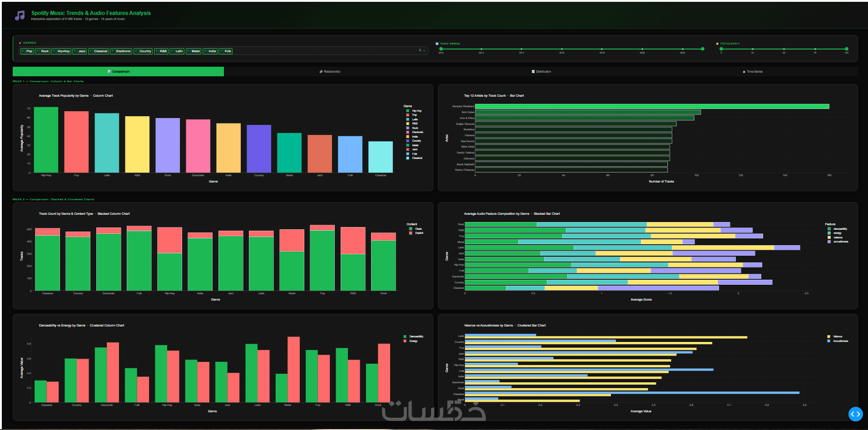This screenshot has width=868, height=430.
Task: Toggle Hip-Hop in the Genre legend
Action: pyautogui.click(x=414, y=111)
